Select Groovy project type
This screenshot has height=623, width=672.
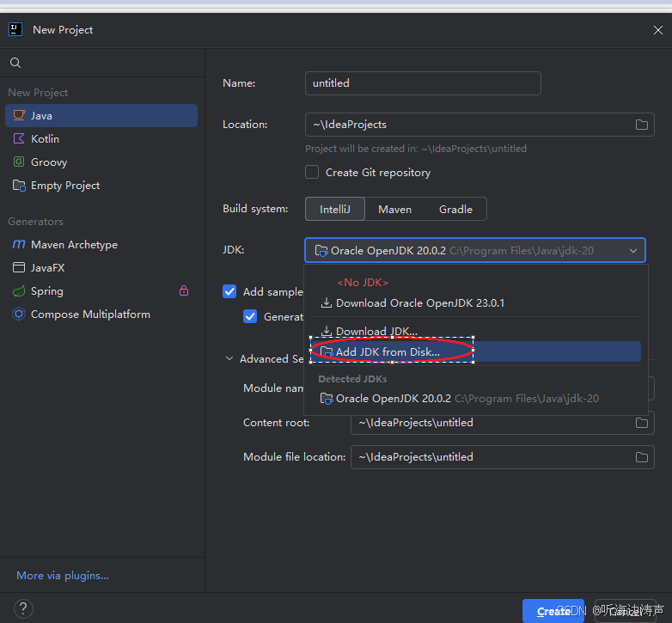click(101, 162)
